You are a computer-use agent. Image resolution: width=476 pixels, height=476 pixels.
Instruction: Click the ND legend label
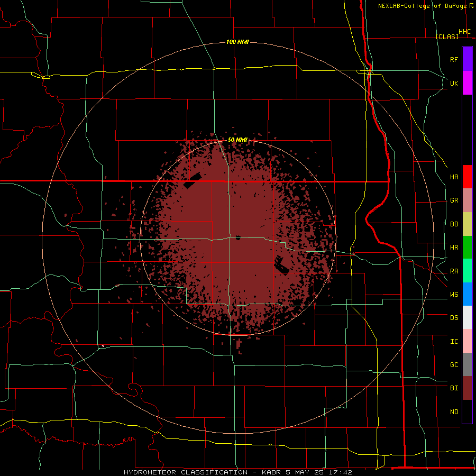pyautogui.click(x=454, y=412)
